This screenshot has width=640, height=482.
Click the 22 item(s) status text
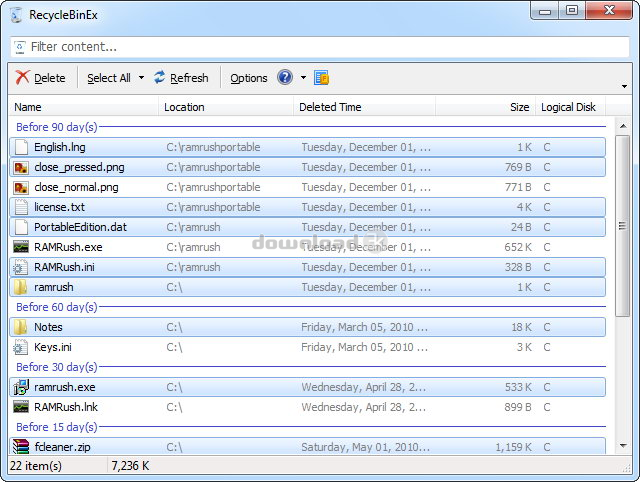point(36,466)
